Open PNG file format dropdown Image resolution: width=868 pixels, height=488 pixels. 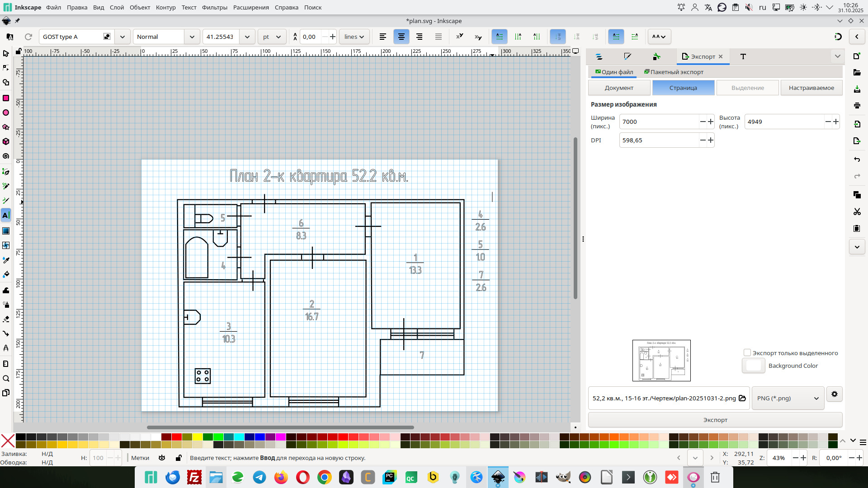(x=788, y=398)
